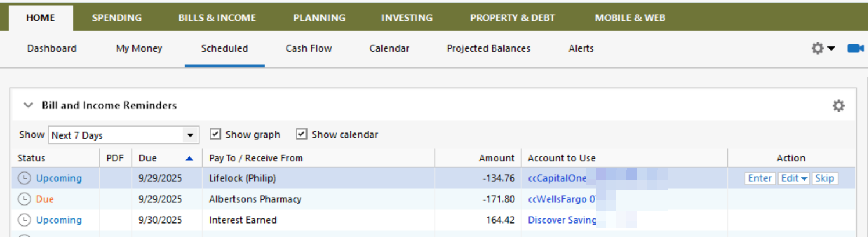Screen dimensions: 868x237
Task: Click the Due column sort arrow
Action: [x=189, y=158]
